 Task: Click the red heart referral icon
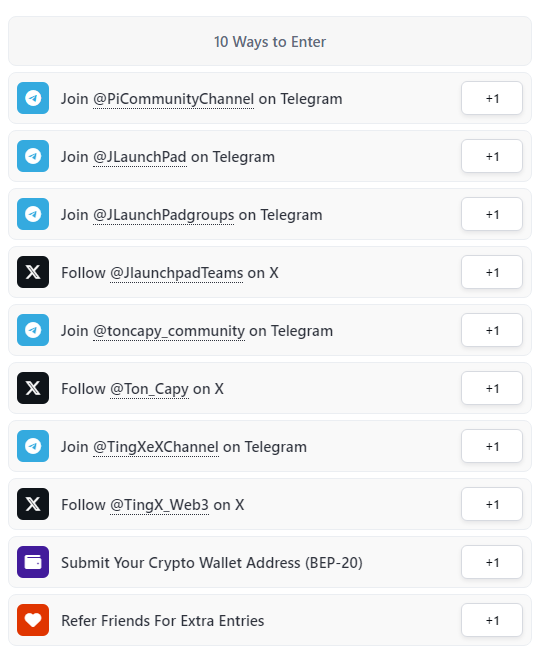pyautogui.click(x=33, y=620)
